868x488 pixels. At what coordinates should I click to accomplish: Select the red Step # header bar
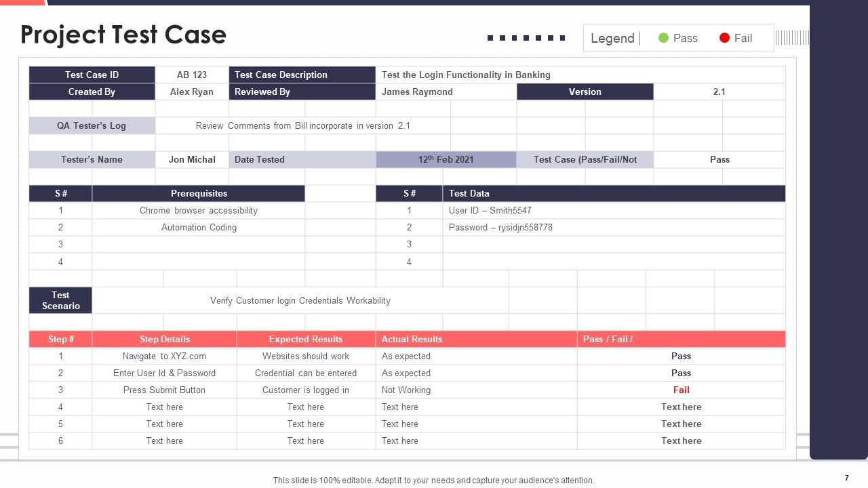(60, 339)
